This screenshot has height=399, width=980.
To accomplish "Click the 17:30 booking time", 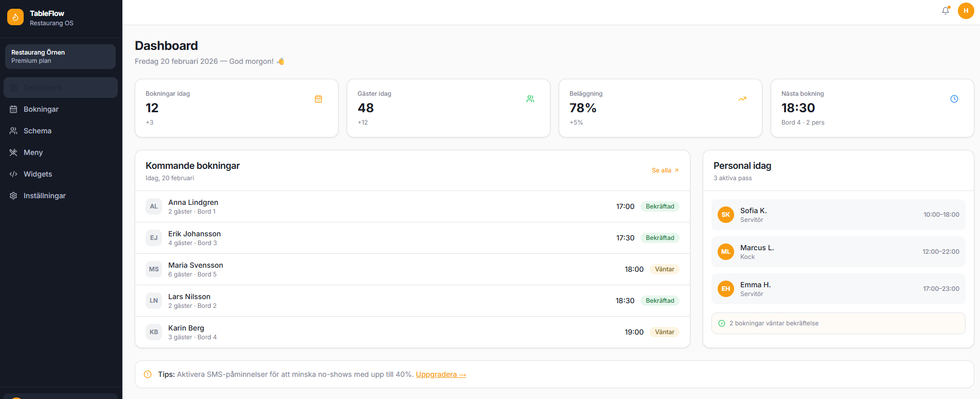I will click(625, 238).
